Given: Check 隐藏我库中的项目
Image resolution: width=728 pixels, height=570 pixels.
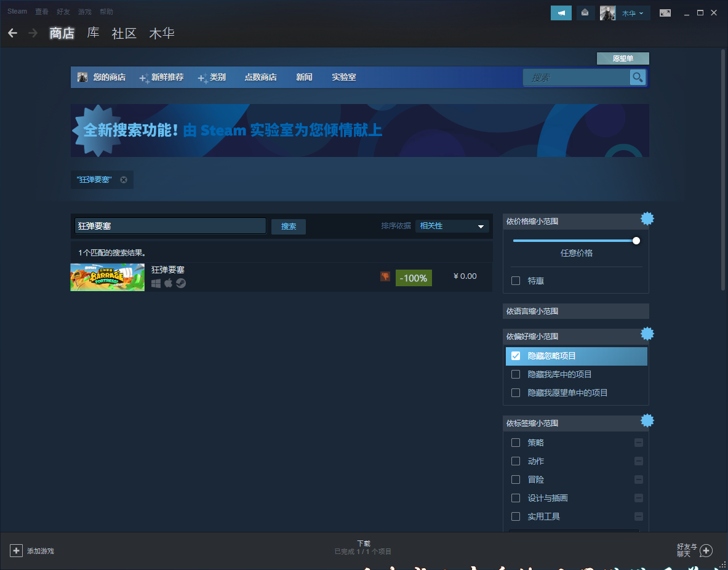Looking at the screenshot, I should coord(515,374).
